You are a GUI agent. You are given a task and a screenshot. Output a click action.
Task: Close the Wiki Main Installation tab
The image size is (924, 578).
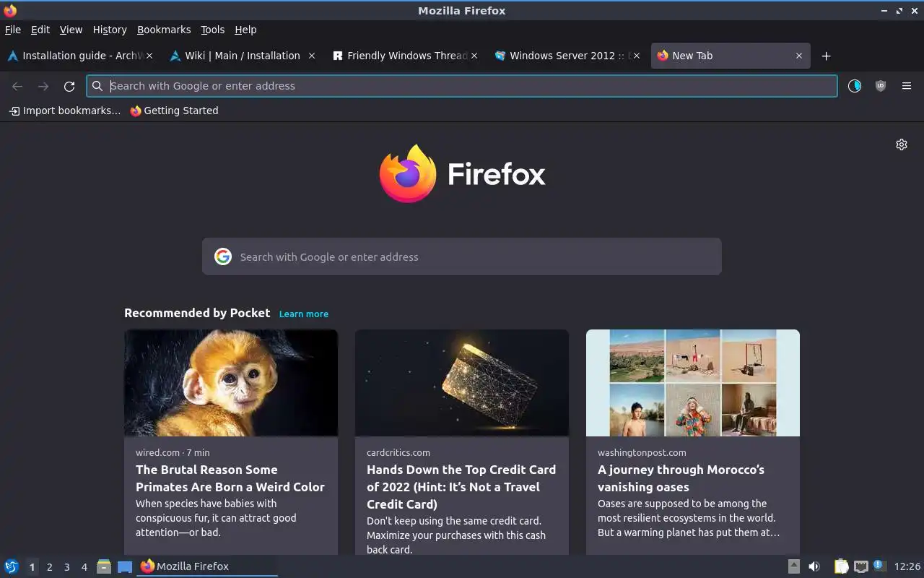pyautogui.click(x=312, y=56)
